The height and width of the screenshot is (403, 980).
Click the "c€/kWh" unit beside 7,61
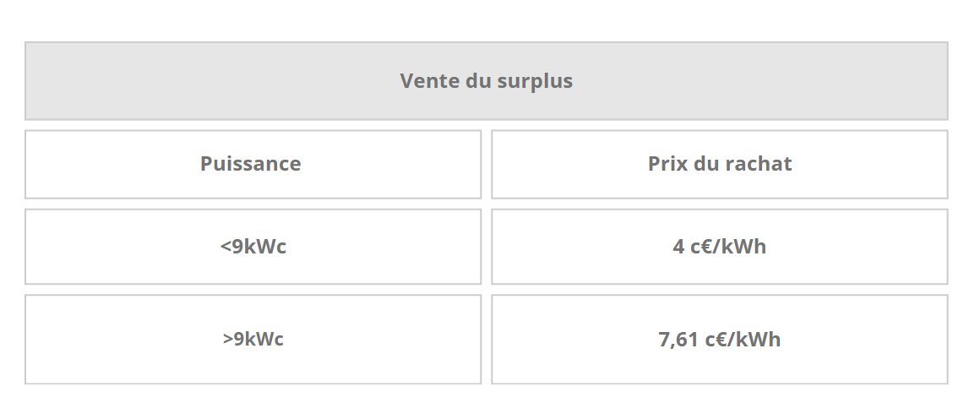click(743, 340)
